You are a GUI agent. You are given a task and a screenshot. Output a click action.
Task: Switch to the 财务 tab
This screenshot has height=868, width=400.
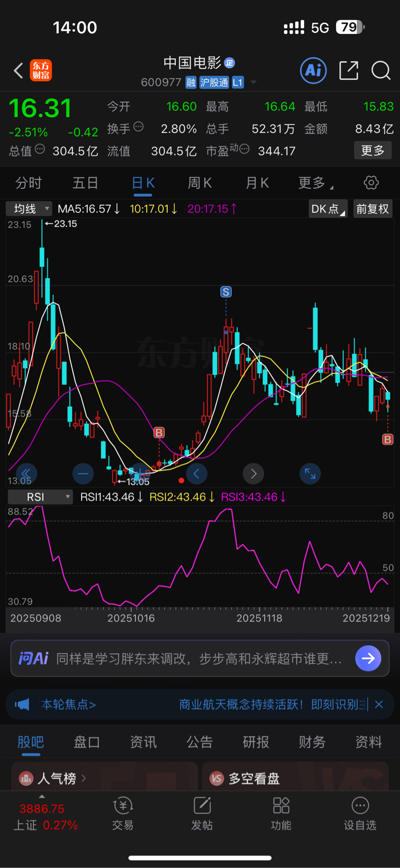tap(312, 742)
